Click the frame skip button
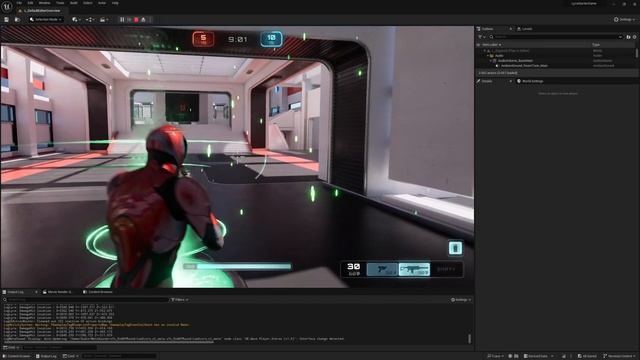 click(129, 20)
